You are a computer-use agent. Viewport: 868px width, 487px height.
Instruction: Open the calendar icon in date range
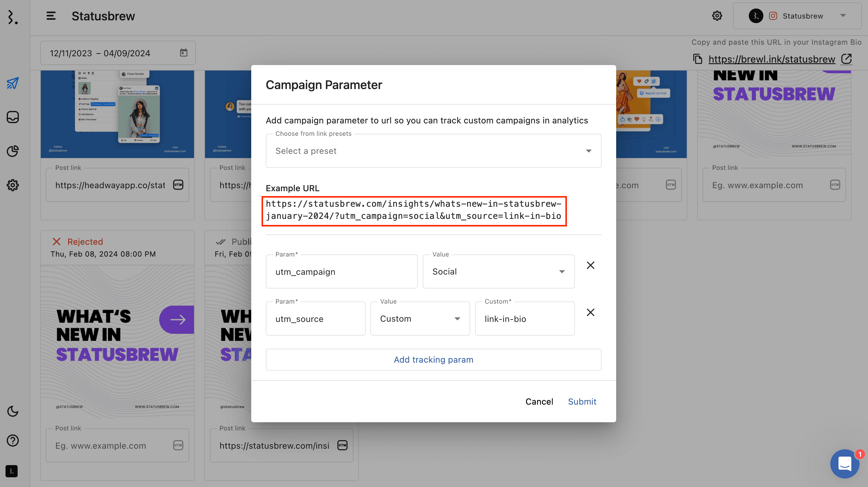183,53
